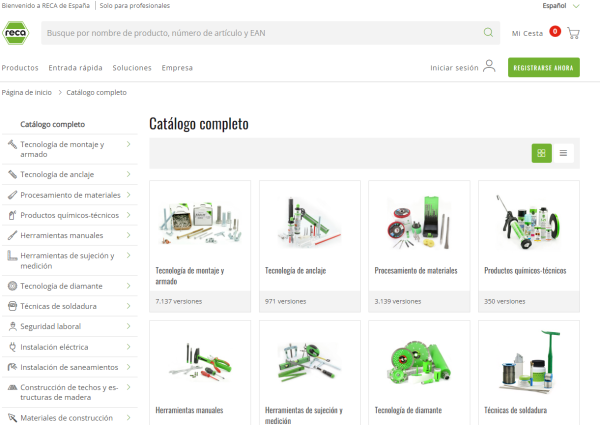Switch to list view
The width and height of the screenshot is (600, 425).
[x=563, y=153]
